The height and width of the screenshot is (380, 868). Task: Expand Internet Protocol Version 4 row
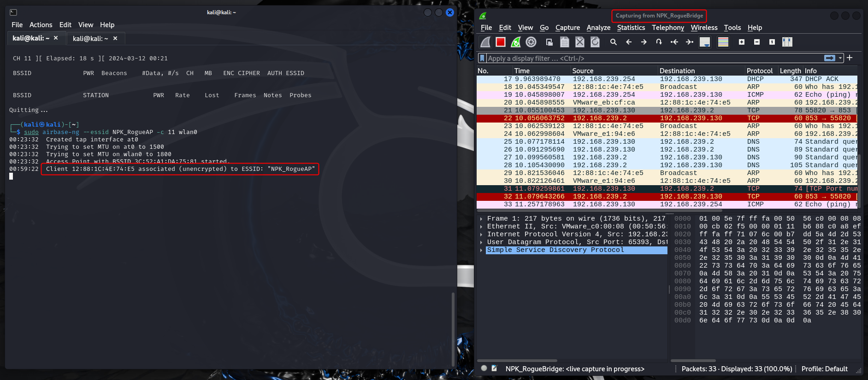(x=481, y=234)
